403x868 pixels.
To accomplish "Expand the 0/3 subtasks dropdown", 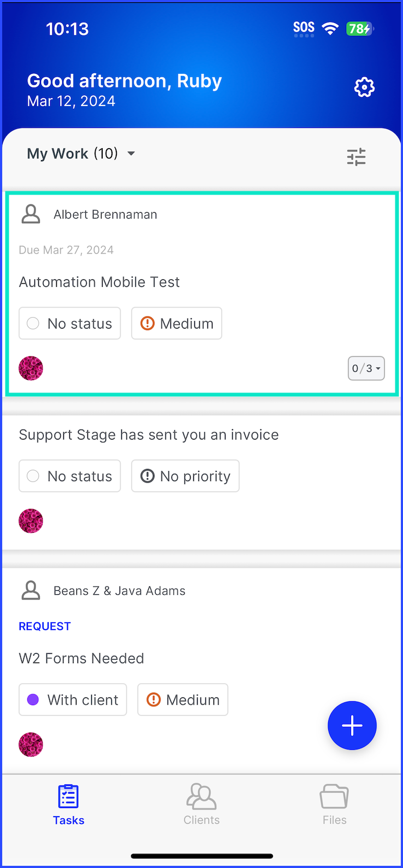I will point(366,368).
